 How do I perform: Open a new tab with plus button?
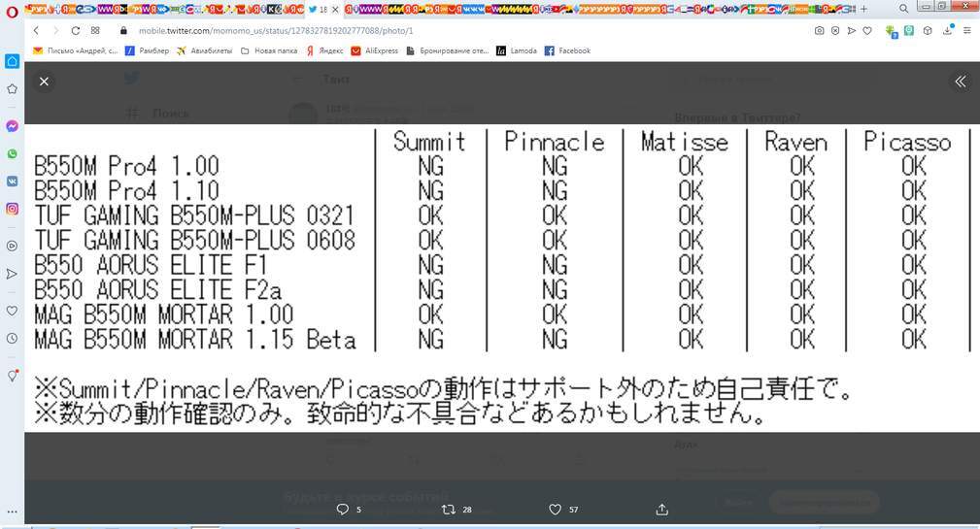[x=863, y=9]
